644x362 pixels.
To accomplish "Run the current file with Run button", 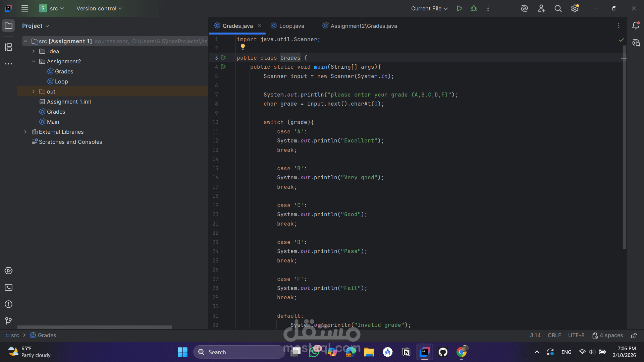I will 460,8.
